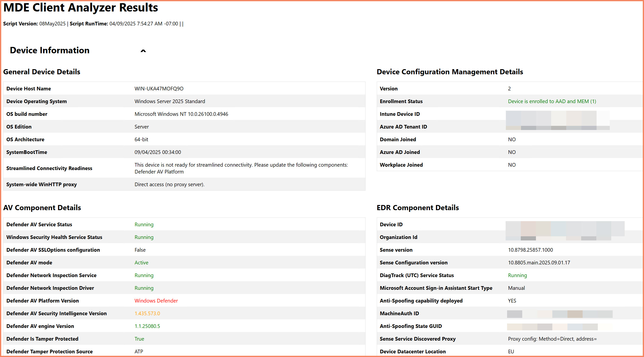The height and width of the screenshot is (357, 644).
Task: Click Sign-in Assistant Start Type Manual
Action: click(x=516, y=288)
